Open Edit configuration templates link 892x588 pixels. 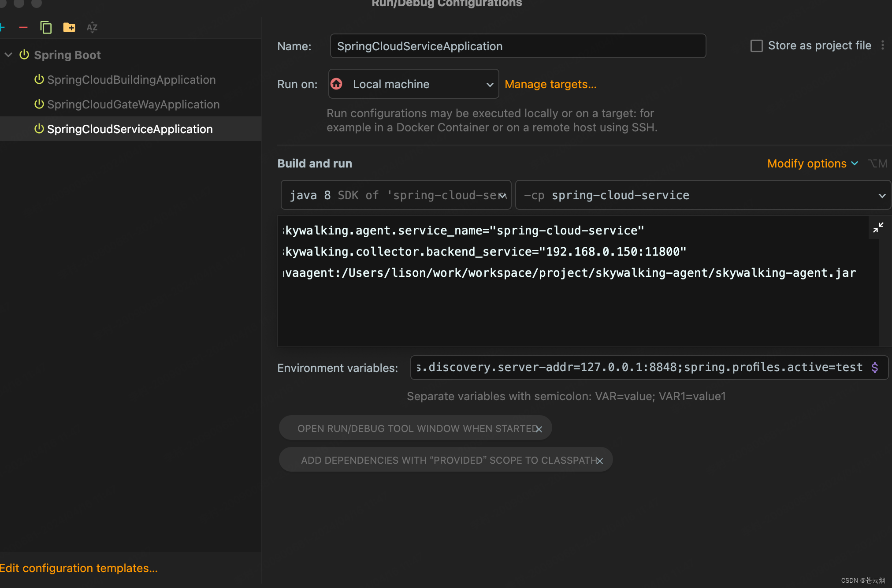[x=79, y=568]
